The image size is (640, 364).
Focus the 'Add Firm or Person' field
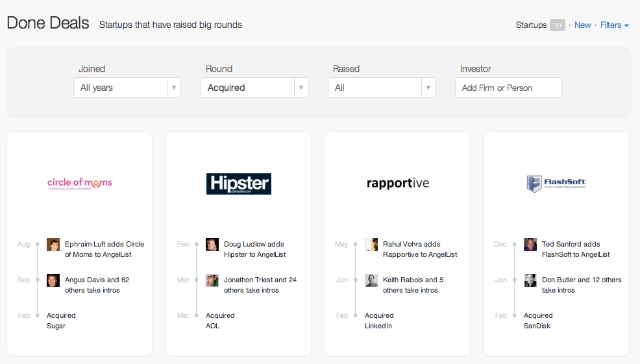pos(508,88)
